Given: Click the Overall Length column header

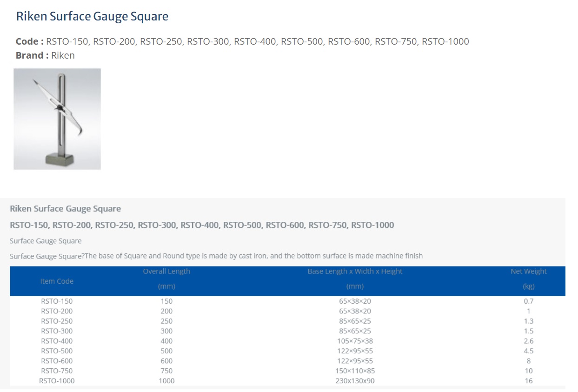Looking at the screenshot, I should point(166,272).
